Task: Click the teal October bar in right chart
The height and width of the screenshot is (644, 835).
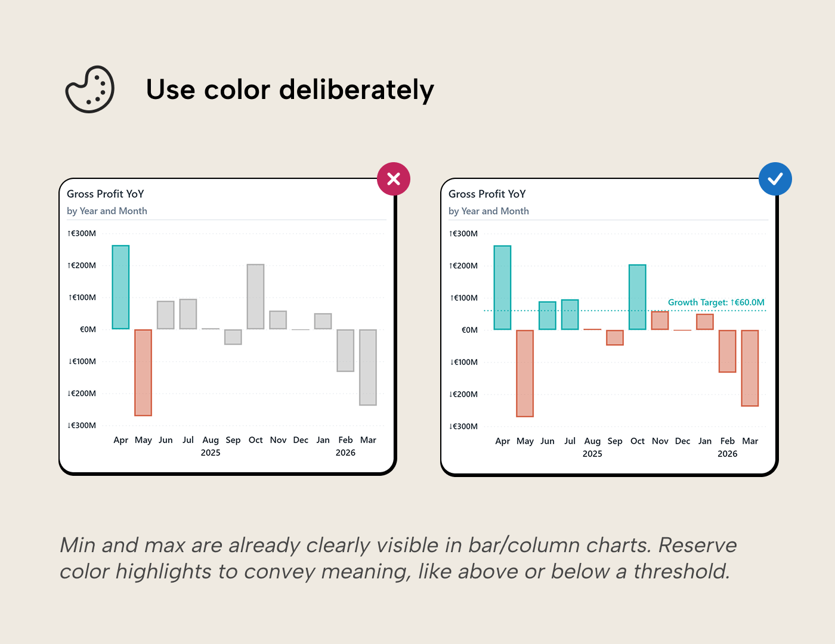Action: point(637,297)
